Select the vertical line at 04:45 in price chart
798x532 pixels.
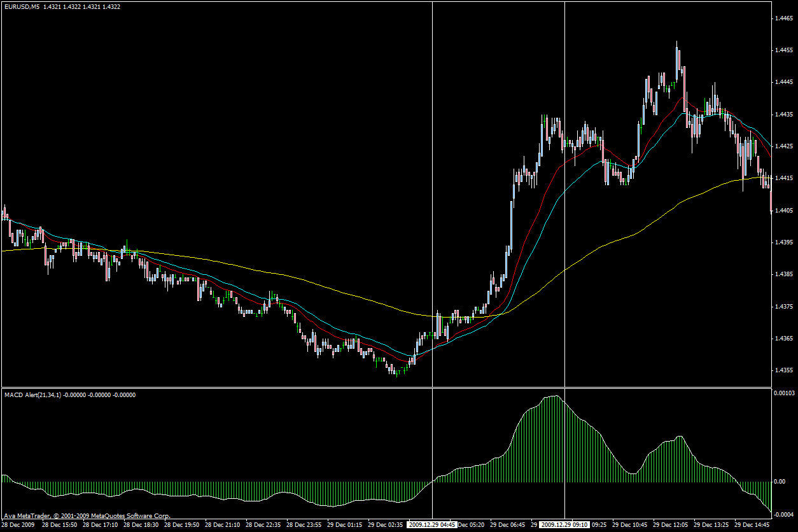point(432,191)
